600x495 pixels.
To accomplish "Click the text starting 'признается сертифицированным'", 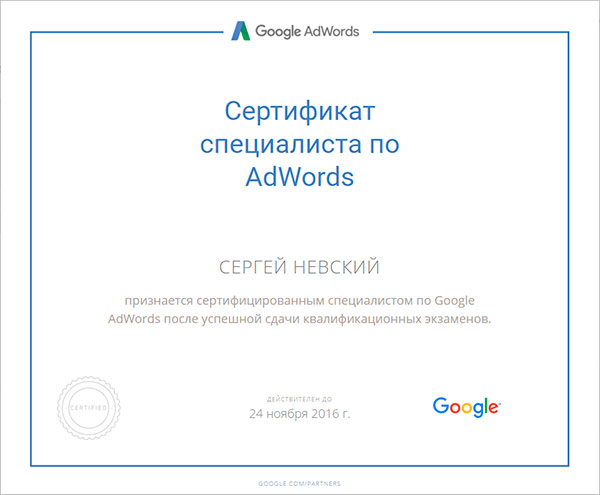I will point(299,309).
